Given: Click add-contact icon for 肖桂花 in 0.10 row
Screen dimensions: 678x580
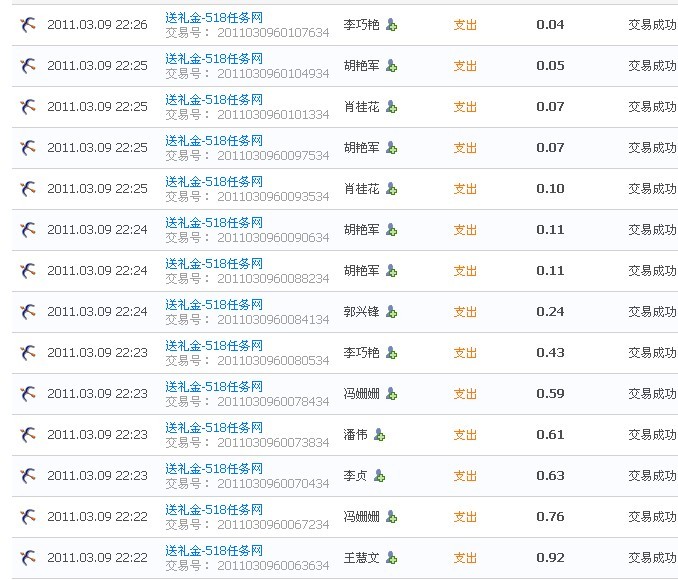Looking at the screenshot, I should pos(392,189).
